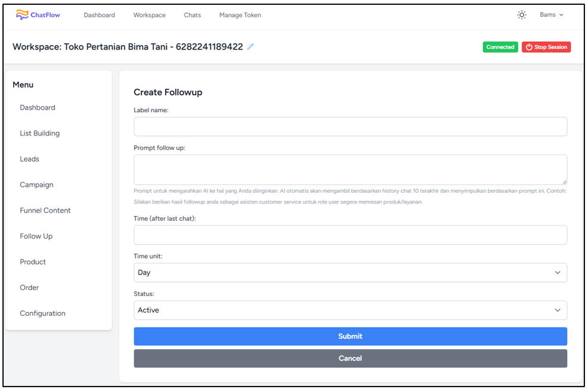Viewport: 588px width, 389px height.
Task: Expand the Time unit Day dropdown
Action: click(x=350, y=272)
